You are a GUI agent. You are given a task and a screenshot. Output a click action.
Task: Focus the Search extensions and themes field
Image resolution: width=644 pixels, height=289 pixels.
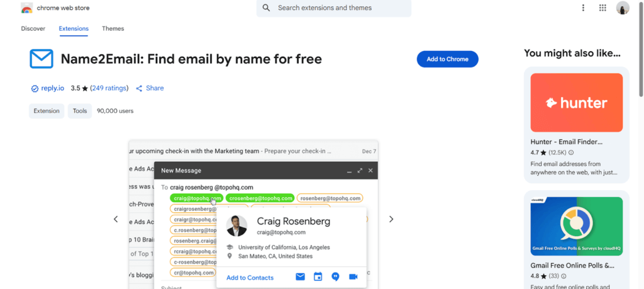click(334, 8)
